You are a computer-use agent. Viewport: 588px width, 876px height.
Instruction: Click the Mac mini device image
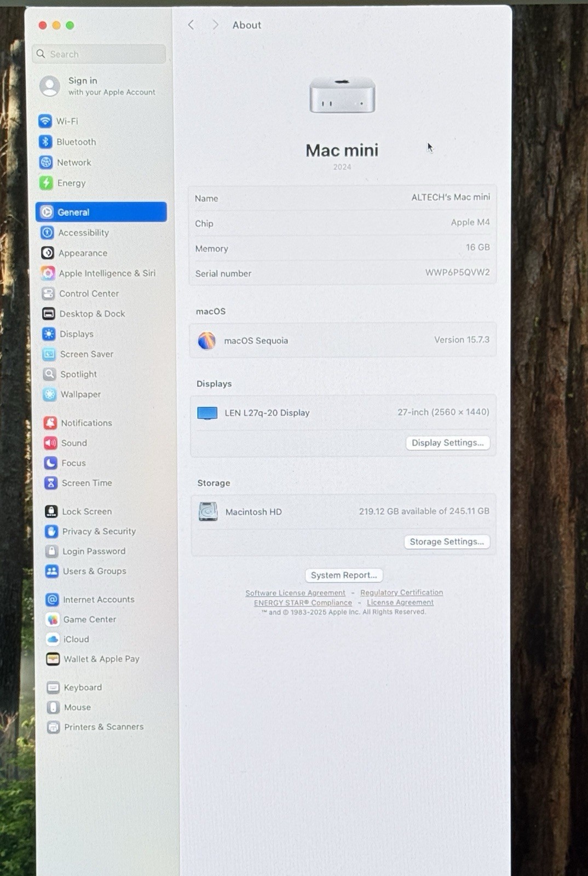(342, 95)
